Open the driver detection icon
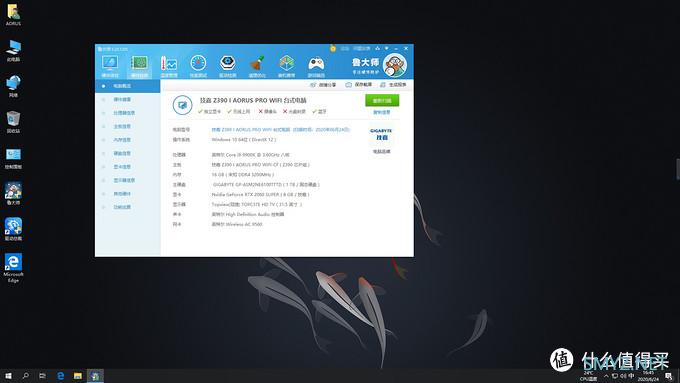Image resolution: width=680 pixels, height=383 pixels. coord(228,66)
